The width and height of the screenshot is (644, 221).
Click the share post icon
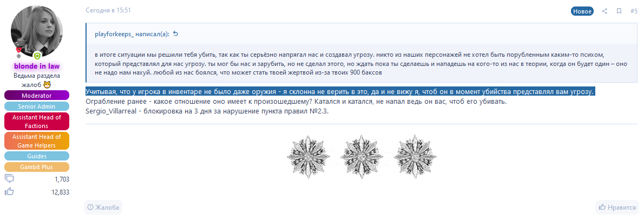604,11
